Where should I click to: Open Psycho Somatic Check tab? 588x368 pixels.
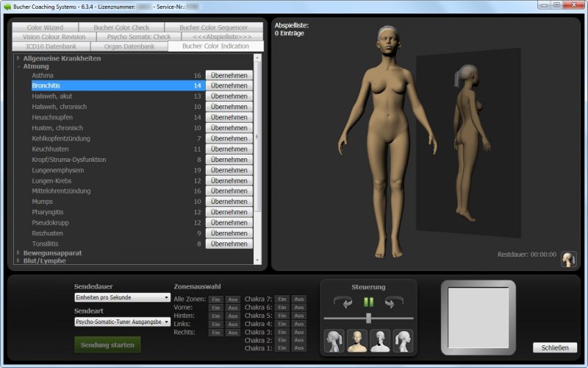pos(139,37)
